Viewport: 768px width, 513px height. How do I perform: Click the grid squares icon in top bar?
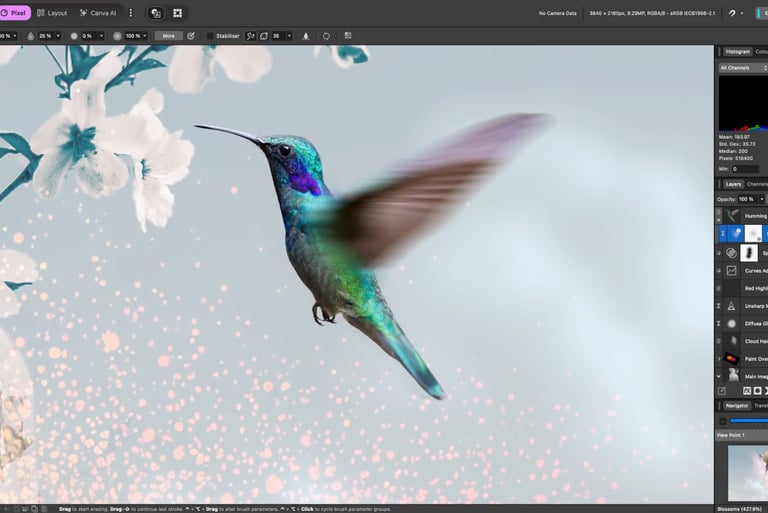click(177, 13)
